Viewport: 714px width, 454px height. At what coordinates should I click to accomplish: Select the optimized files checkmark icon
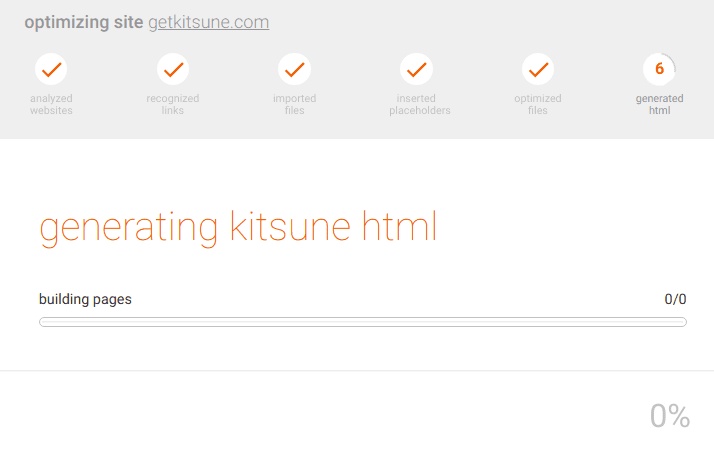coord(538,69)
